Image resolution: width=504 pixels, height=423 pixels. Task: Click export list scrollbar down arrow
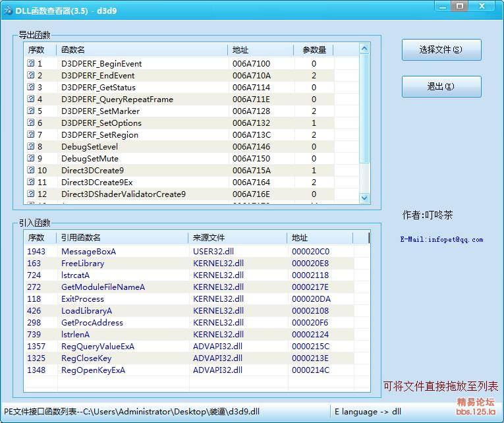click(364, 198)
